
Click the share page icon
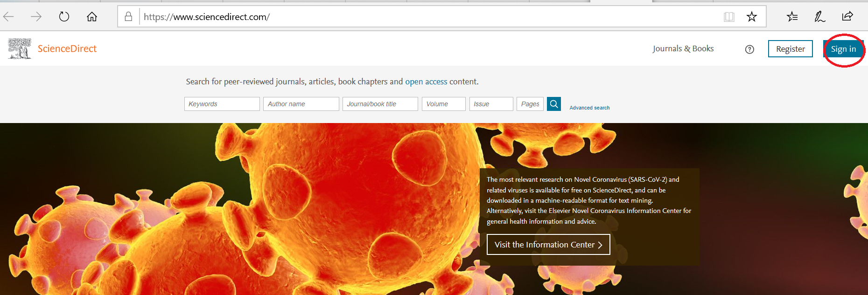847,16
